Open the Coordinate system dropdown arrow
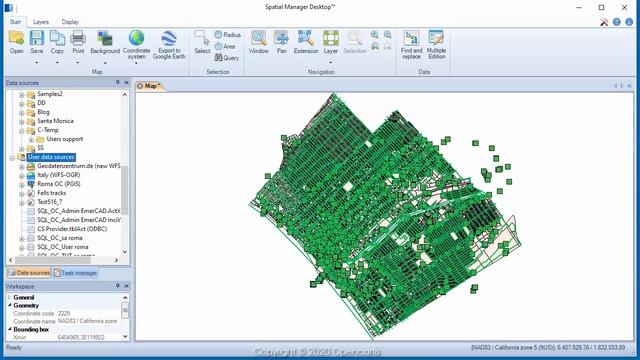The image size is (640, 360). tap(136, 63)
